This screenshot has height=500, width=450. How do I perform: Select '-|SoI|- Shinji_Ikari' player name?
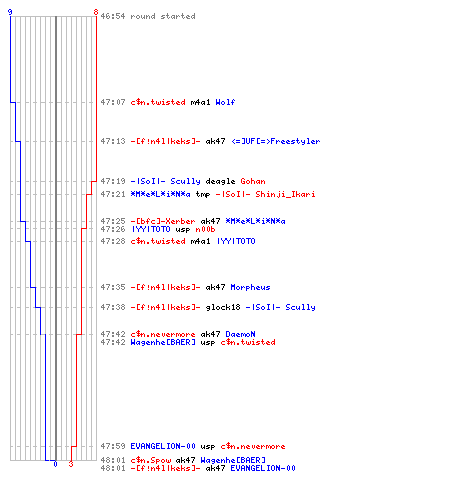click(265, 194)
